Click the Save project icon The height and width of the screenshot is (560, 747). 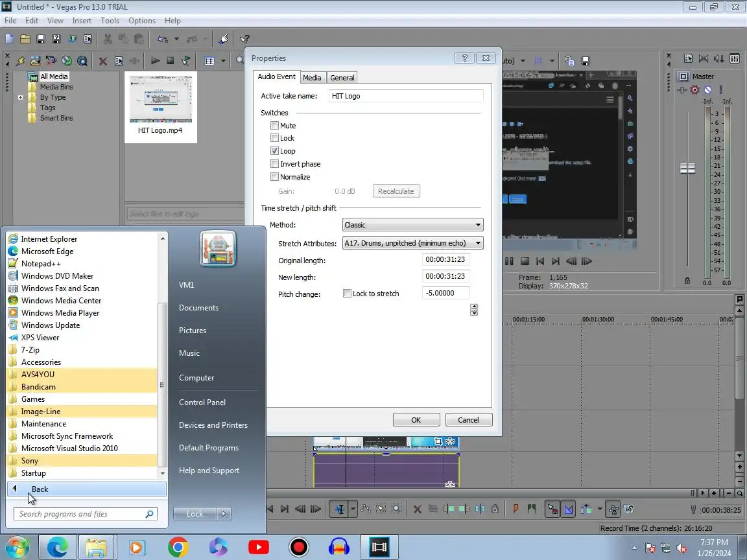40,39
